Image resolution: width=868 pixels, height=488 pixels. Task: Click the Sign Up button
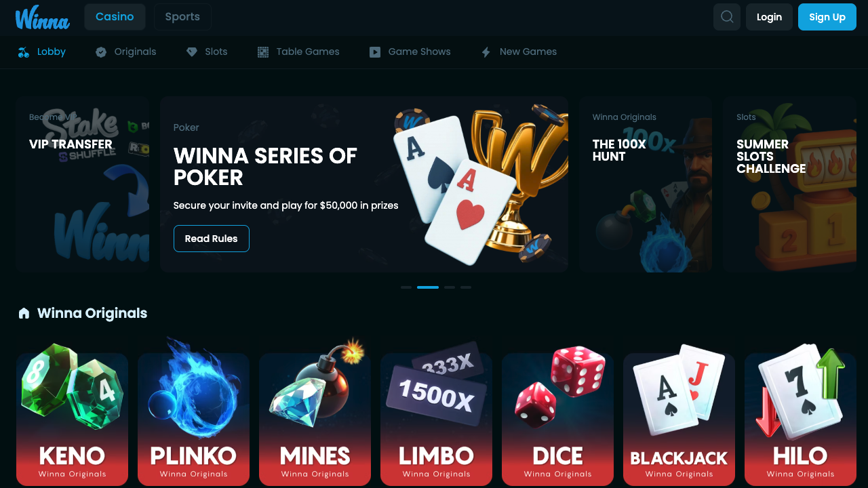point(827,17)
